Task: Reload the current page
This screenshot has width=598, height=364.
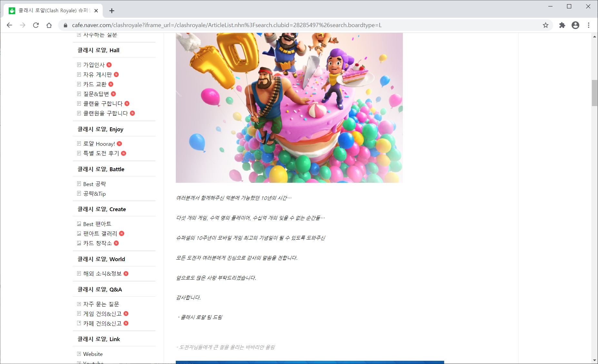Action: (x=36, y=25)
